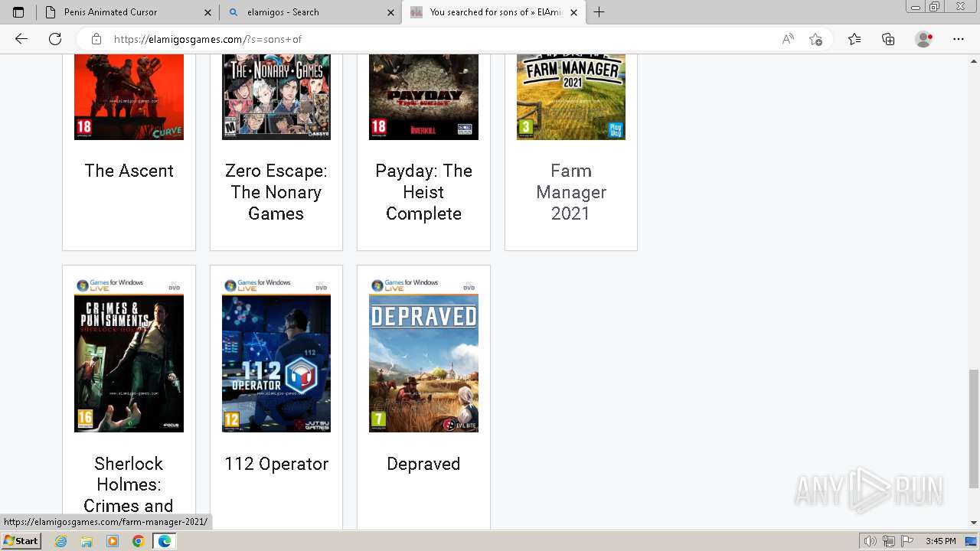
Task: Open Zero Escape Nonary Games cover
Action: click(x=276, y=97)
